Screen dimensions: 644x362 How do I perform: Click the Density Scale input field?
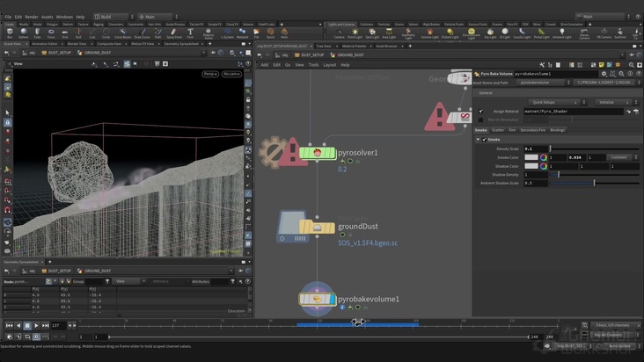click(x=535, y=148)
